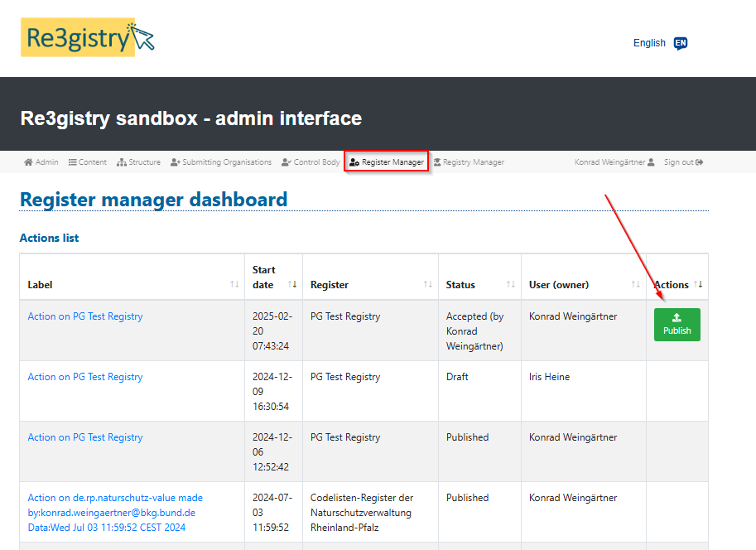
Task: Open the English language selector
Action: point(649,43)
